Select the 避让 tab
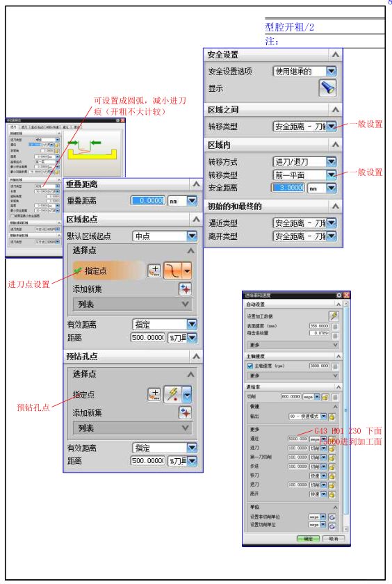 (x=66, y=127)
